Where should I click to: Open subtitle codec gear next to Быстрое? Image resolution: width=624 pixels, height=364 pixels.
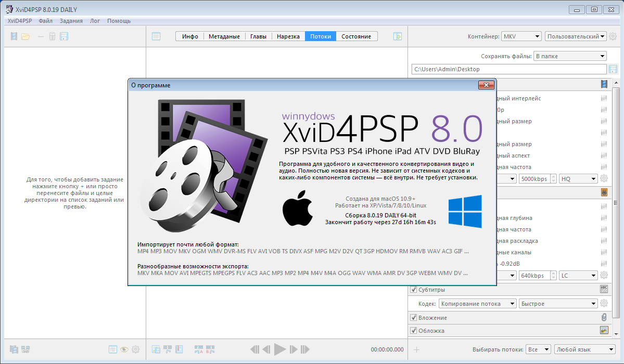(x=604, y=304)
